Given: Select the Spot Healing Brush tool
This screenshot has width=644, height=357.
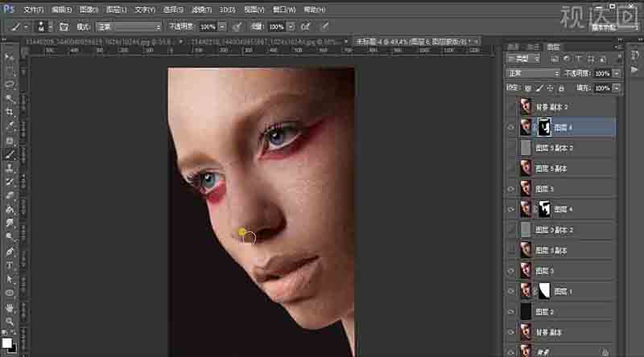Looking at the screenshot, I should [10, 141].
